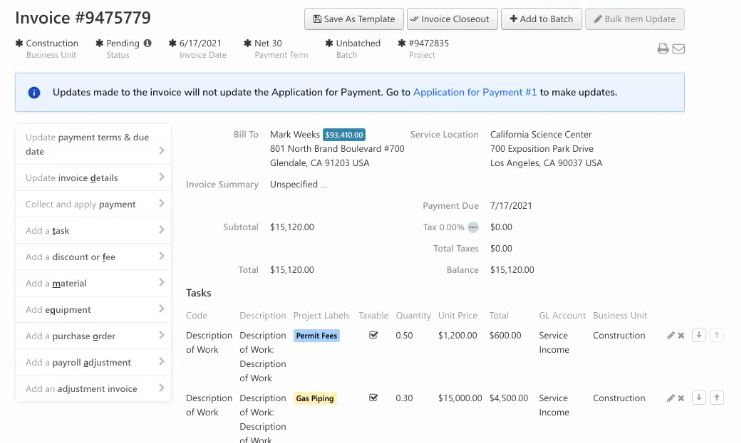Expand Update payment terms & due date
Image resolution: width=741 pixels, height=443 pixels.
(94, 144)
